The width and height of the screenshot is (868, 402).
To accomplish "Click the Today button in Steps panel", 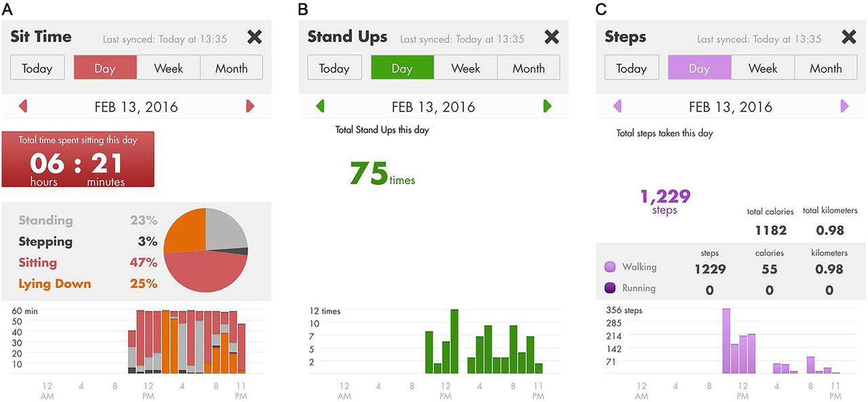I will point(631,68).
